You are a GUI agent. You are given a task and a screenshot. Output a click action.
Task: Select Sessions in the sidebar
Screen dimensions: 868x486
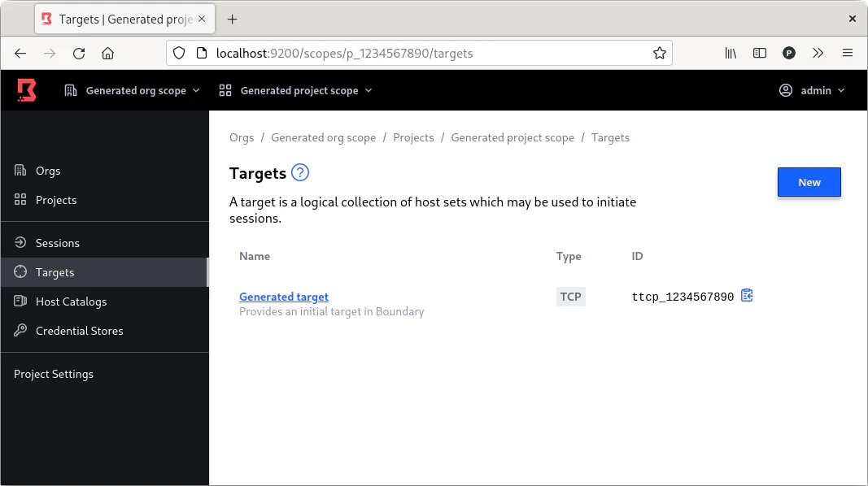pos(57,243)
